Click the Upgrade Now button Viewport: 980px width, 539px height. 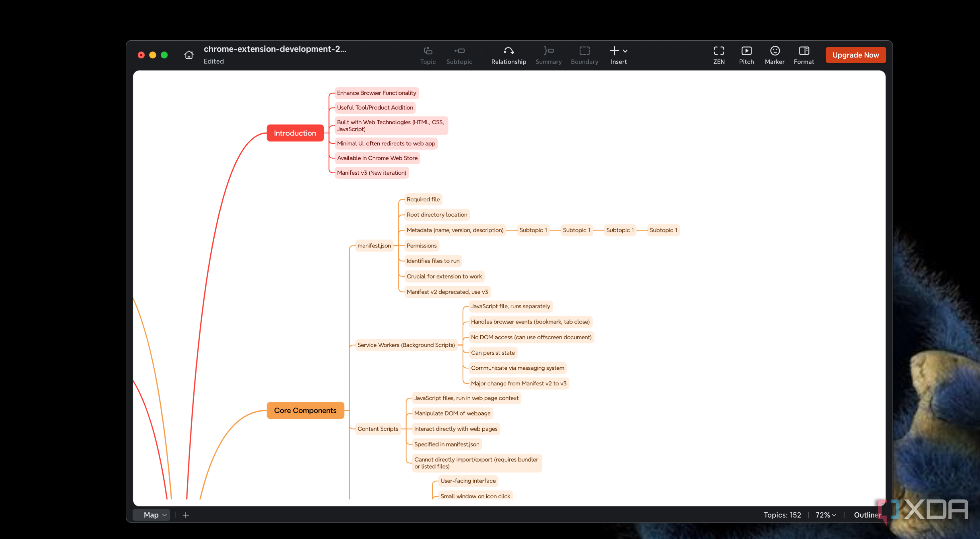(855, 55)
